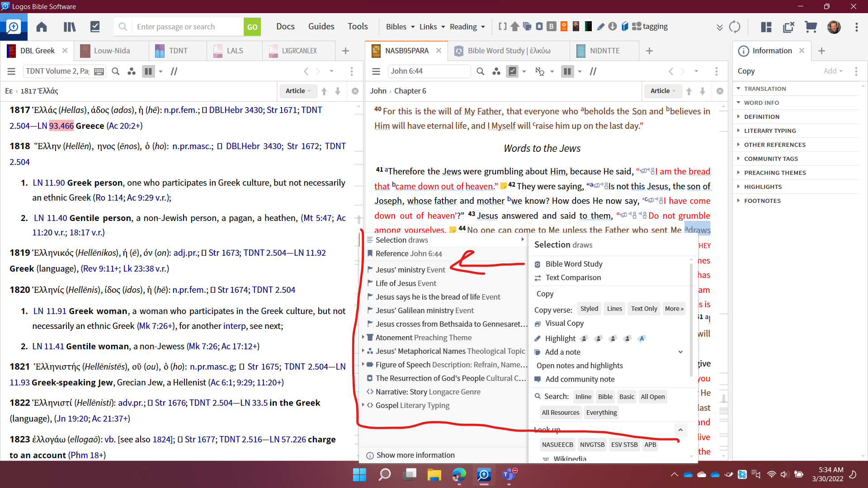Click the close all panels icon
868x488 pixels.
click(x=789, y=27)
